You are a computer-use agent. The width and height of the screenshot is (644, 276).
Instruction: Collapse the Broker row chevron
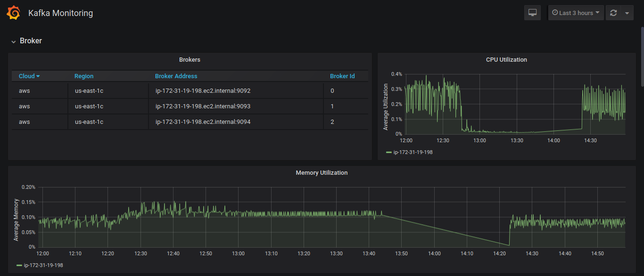click(x=14, y=41)
